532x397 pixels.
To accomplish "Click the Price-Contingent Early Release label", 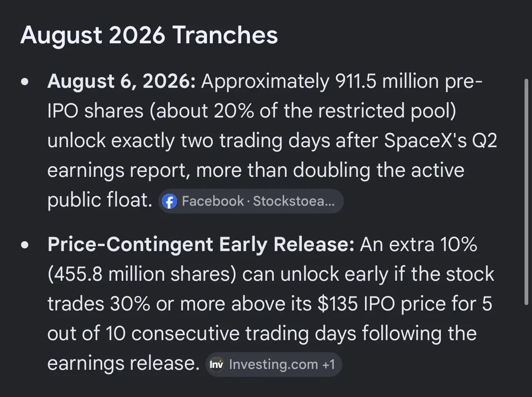I will click(x=201, y=244).
